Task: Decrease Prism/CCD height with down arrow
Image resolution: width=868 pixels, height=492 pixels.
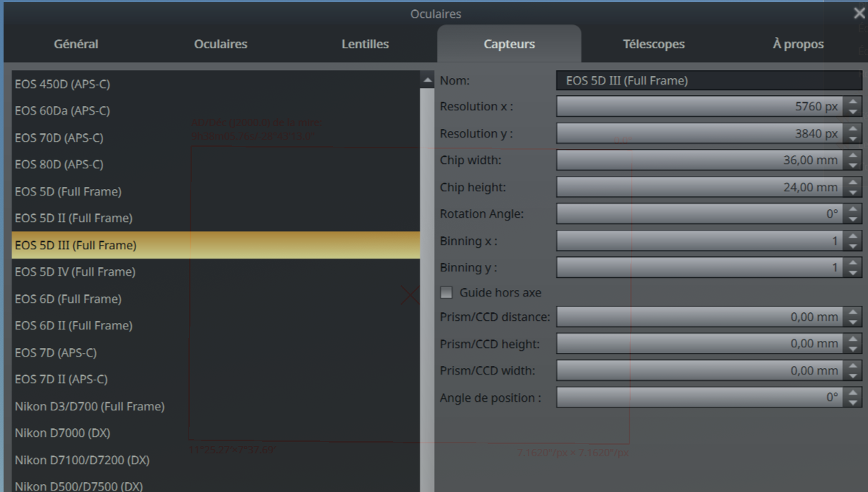Action: [x=852, y=348]
